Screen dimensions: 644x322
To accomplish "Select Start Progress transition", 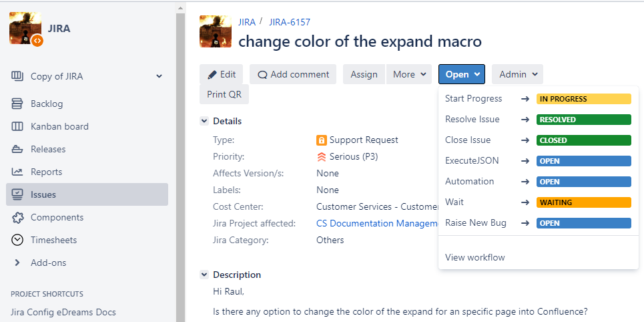I will pyautogui.click(x=474, y=99).
